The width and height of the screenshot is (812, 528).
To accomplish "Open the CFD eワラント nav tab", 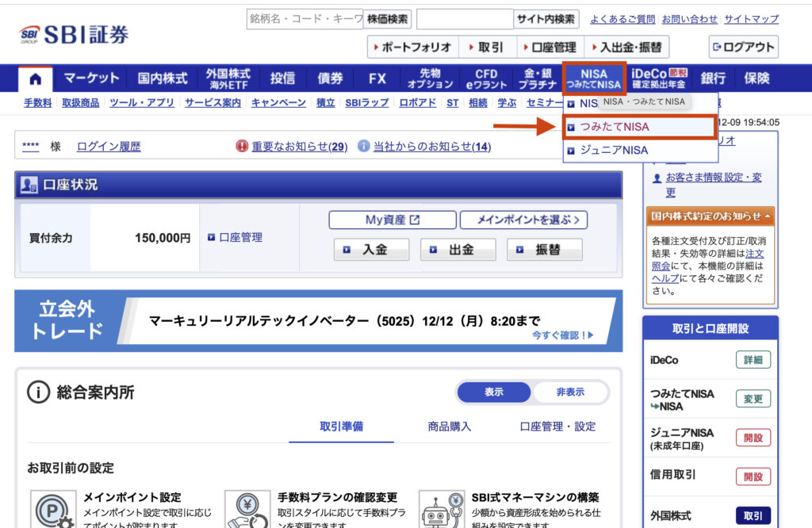I will 486,78.
